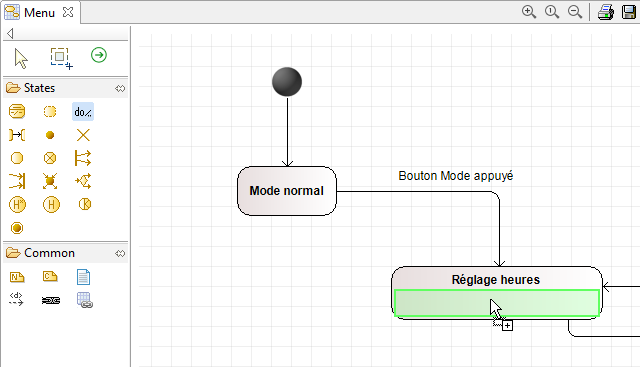
Task: Zoom out with the minus magnifier
Action: pos(575,12)
